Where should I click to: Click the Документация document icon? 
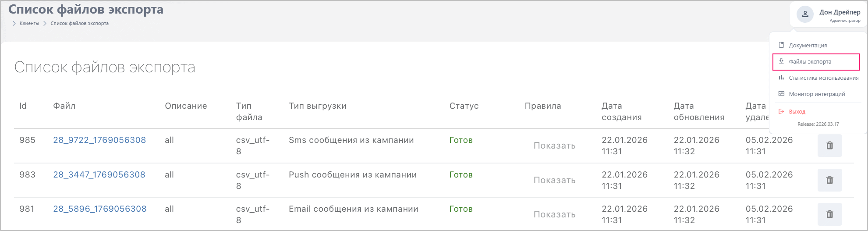pyautogui.click(x=781, y=45)
